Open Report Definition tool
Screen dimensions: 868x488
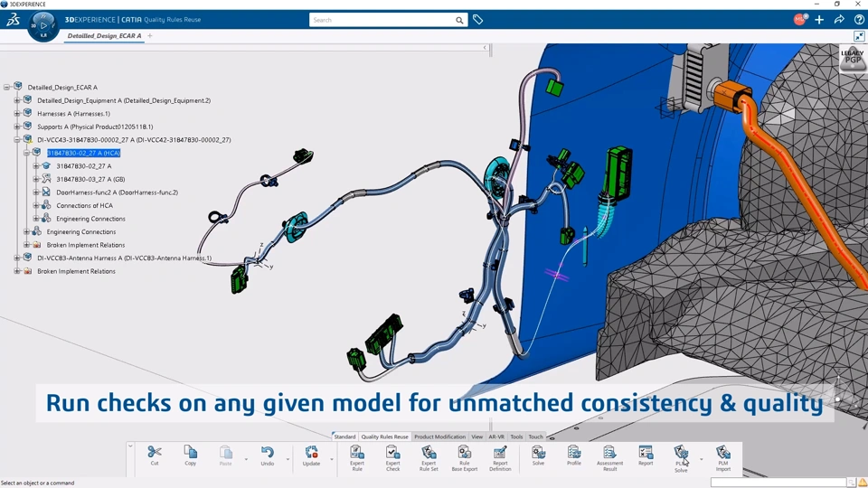(500, 458)
